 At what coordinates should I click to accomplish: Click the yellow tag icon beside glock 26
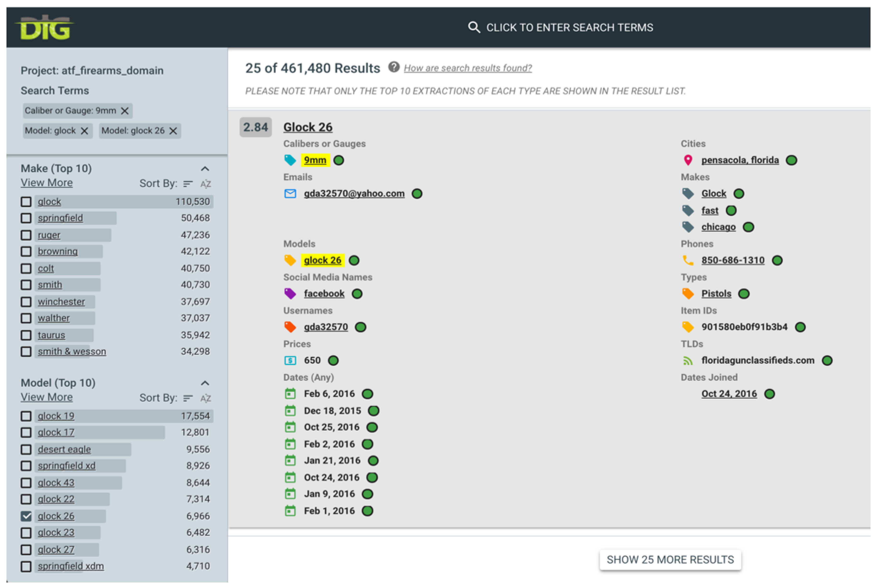(290, 261)
